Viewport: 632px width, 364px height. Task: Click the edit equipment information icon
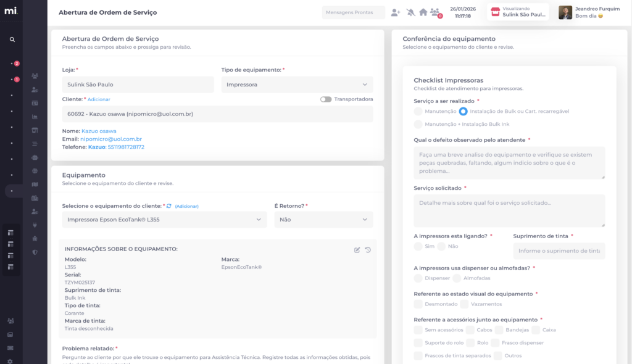(357, 250)
